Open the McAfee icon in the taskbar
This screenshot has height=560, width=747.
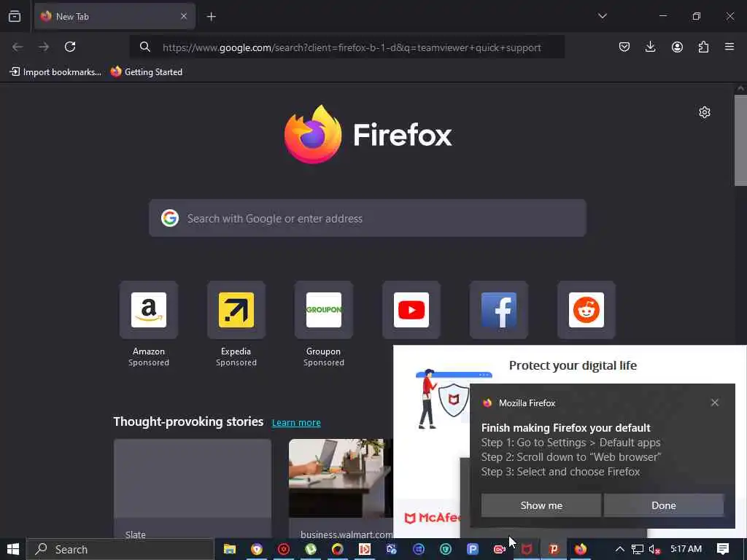click(527, 549)
